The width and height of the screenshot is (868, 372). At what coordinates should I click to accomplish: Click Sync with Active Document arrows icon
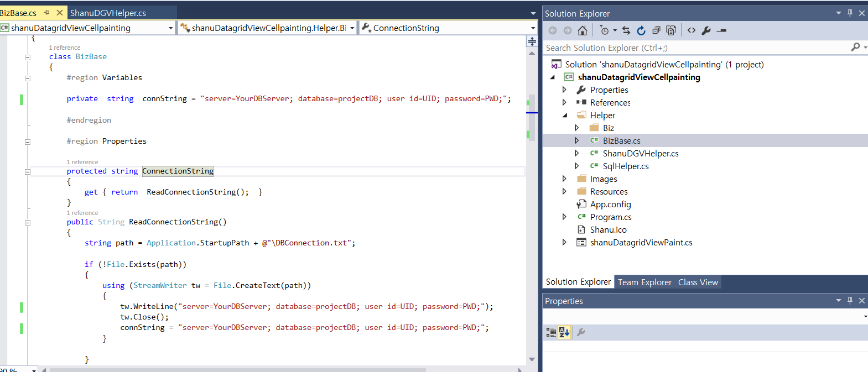tap(626, 30)
